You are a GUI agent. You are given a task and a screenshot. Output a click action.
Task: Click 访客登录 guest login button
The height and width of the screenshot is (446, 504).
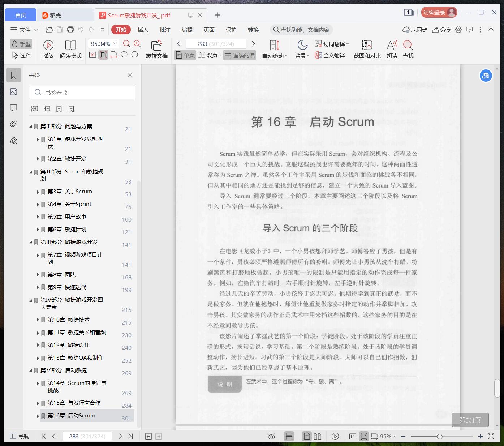439,13
